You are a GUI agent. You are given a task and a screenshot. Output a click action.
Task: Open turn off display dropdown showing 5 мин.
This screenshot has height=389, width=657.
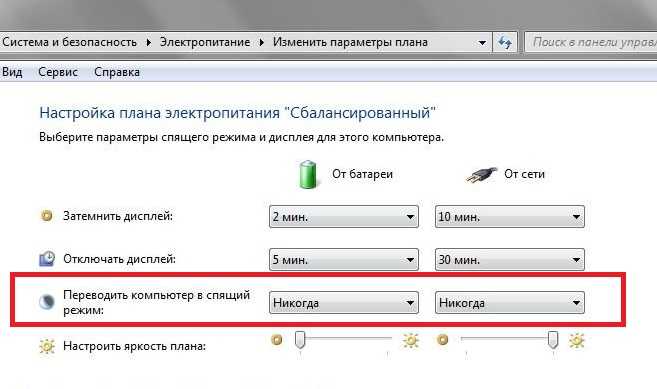344,260
